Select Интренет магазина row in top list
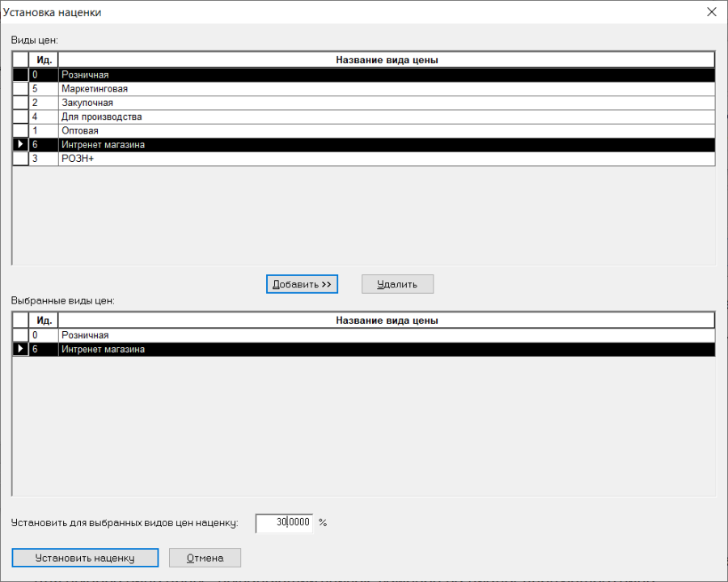 (363, 144)
